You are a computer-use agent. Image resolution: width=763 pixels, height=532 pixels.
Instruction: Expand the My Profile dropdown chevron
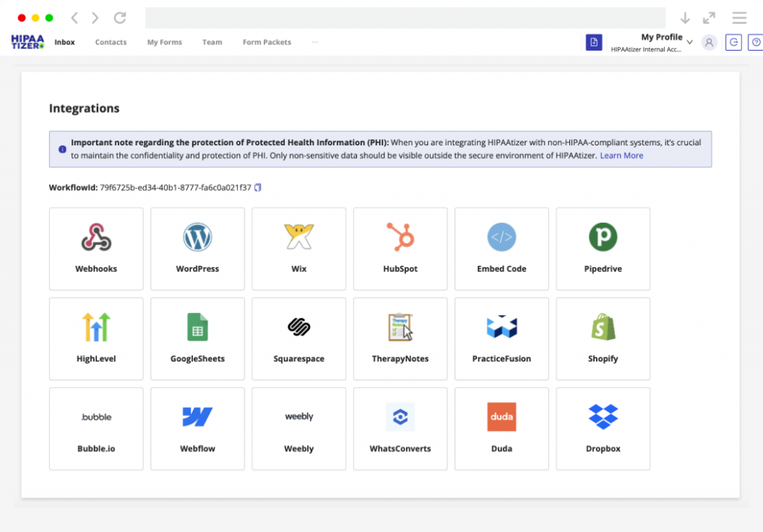tap(689, 42)
